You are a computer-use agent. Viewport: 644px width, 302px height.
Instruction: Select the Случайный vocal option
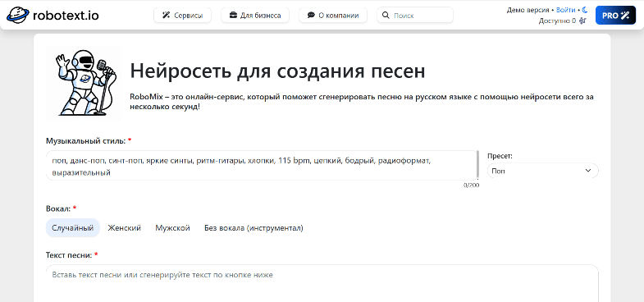[x=73, y=227]
